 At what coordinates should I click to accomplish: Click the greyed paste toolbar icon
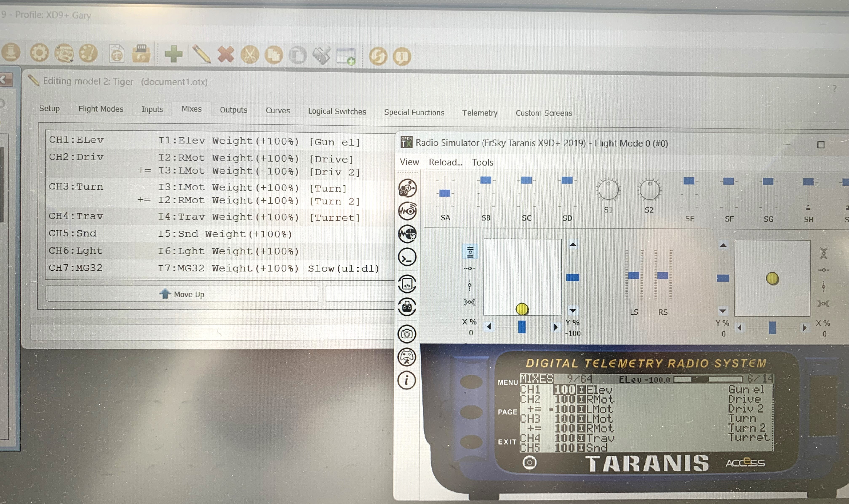[x=298, y=55]
